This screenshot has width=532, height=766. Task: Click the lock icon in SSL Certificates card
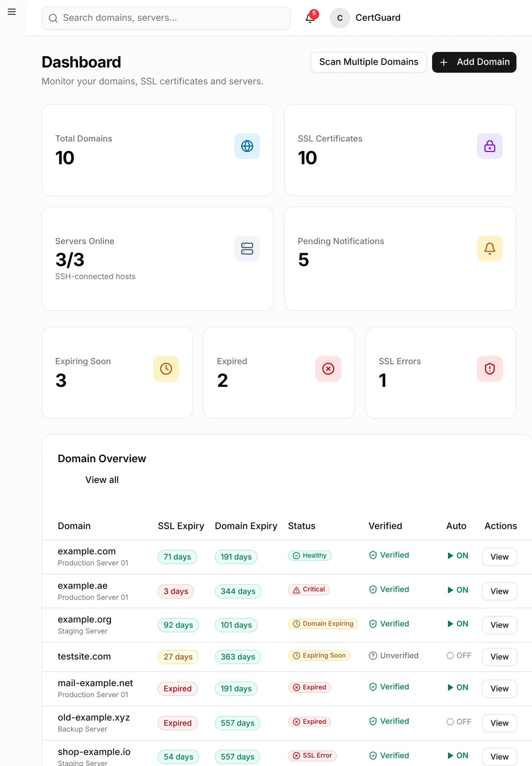pos(490,146)
